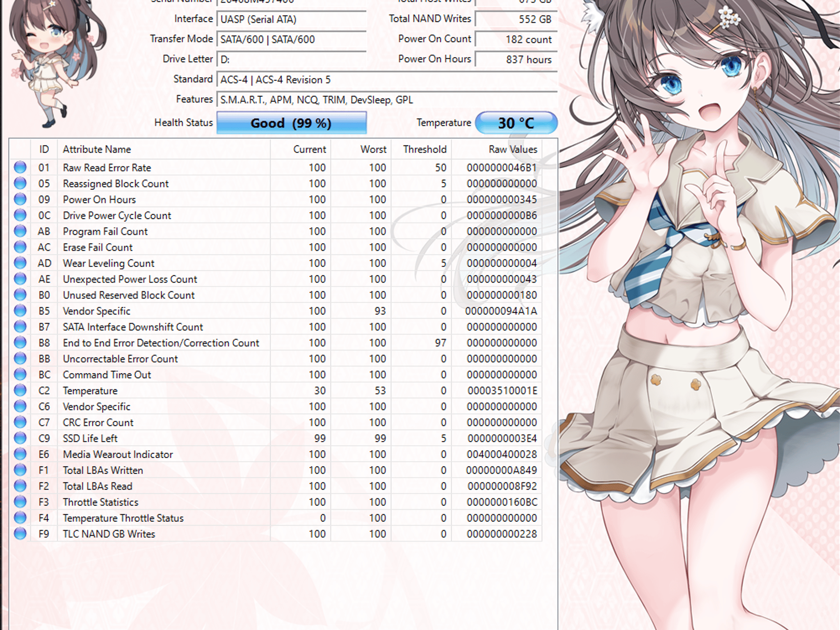Click the ID column header
Image resolution: width=840 pixels, height=630 pixels.
point(44,149)
